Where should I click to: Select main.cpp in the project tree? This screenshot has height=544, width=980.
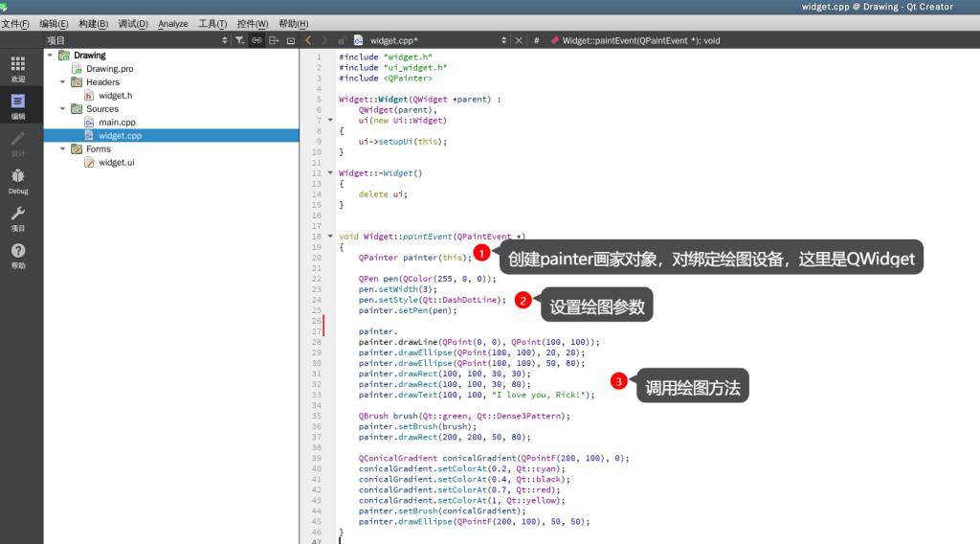coord(117,123)
